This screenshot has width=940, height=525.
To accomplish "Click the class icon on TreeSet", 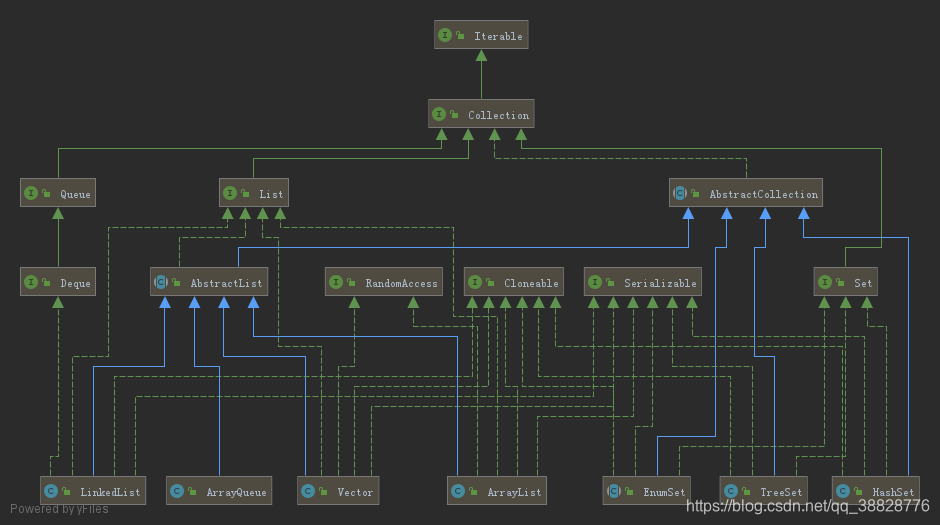I will point(731,491).
